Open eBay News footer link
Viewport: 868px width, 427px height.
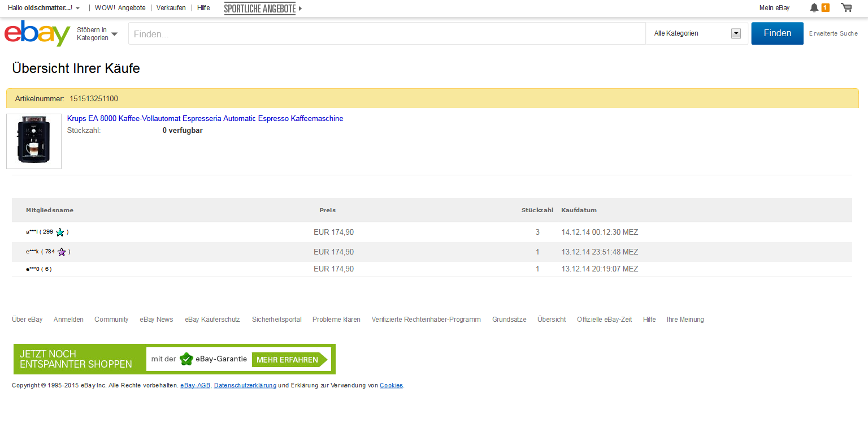click(x=157, y=320)
